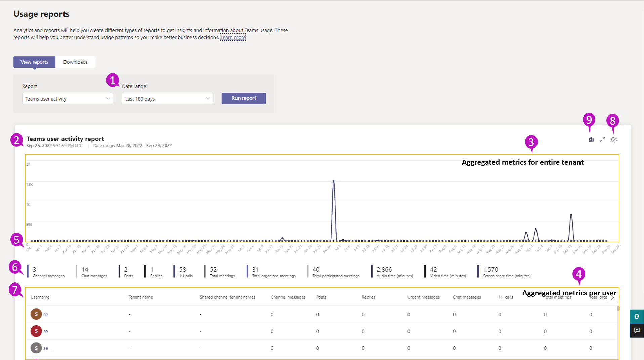The image size is (644, 360).
Task: Expand the report to full screen
Action: 602,140
